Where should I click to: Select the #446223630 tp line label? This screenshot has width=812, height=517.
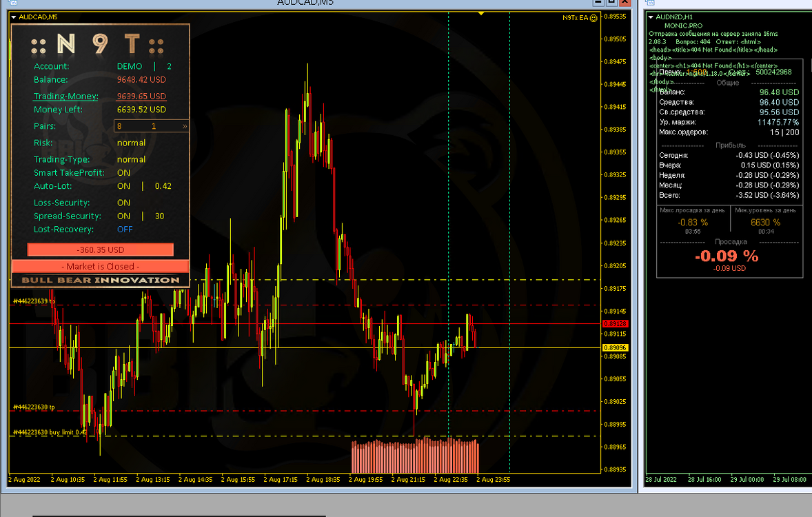34,407
